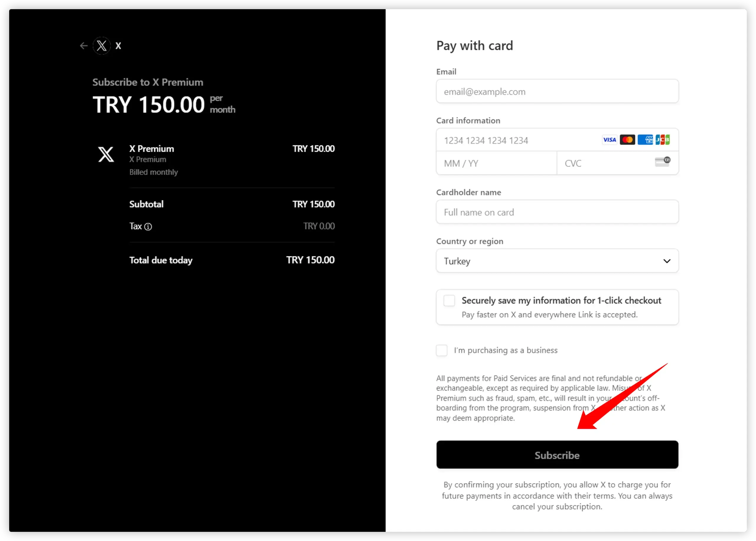
Task: Click the Cardholder name field
Action: coord(557,213)
